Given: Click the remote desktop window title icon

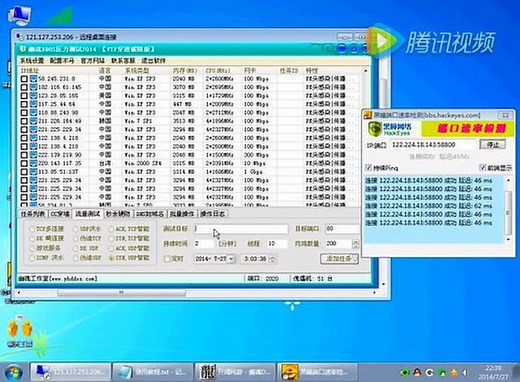Looking at the screenshot, I should (20, 37).
